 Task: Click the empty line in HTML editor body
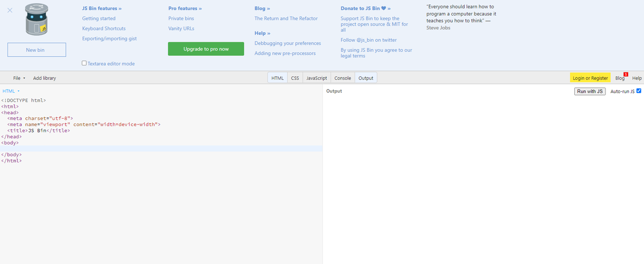[161, 148]
